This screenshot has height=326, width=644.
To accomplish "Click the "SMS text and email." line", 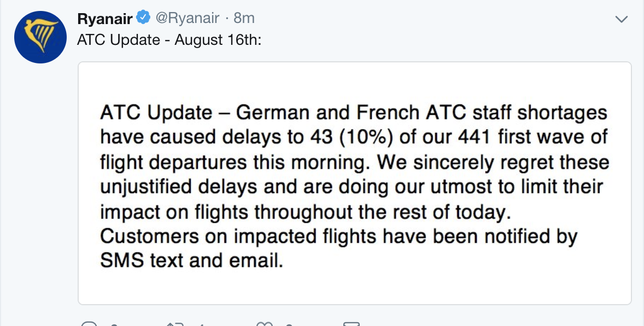I will click(x=191, y=261).
